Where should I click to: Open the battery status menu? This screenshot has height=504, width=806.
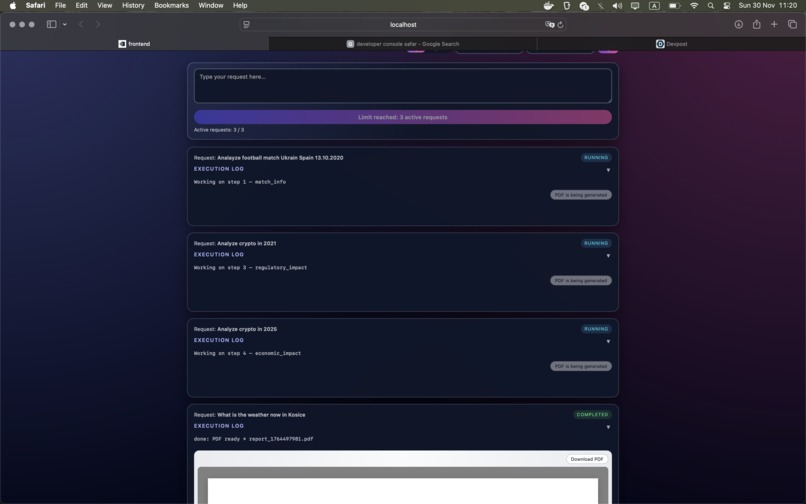(674, 6)
